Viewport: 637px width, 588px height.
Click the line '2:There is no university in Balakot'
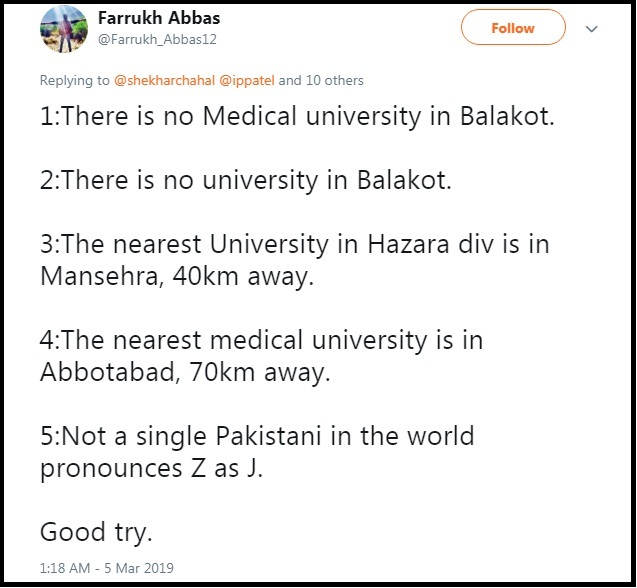(x=246, y=180)
